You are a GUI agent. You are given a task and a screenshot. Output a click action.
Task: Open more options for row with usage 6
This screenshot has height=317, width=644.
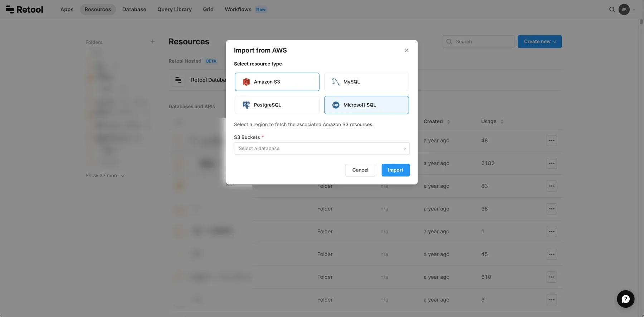(552, 300)
